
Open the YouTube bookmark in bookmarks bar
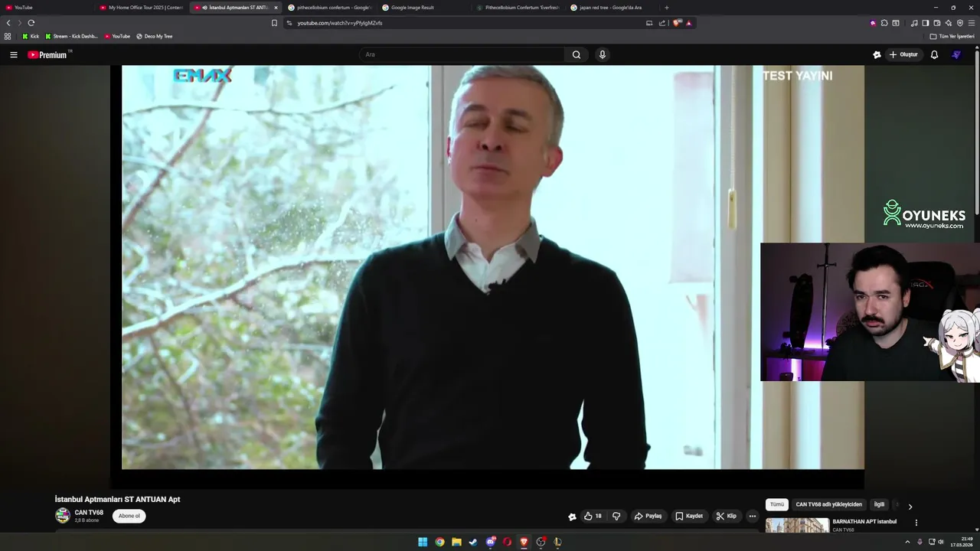pyautogui.click(x=117, y=36)
